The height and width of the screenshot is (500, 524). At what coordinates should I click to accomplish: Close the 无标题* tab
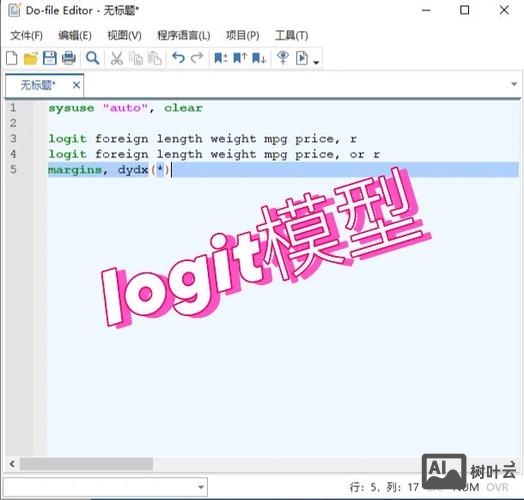pos(76,85)
